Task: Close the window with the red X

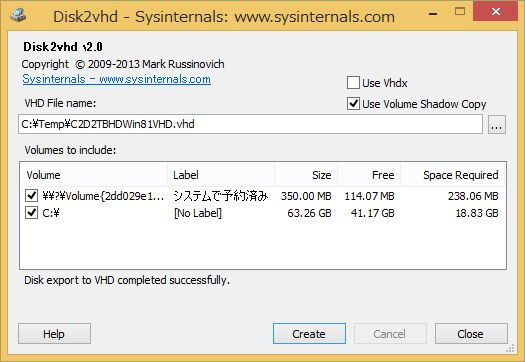Action: click(496, 11)
